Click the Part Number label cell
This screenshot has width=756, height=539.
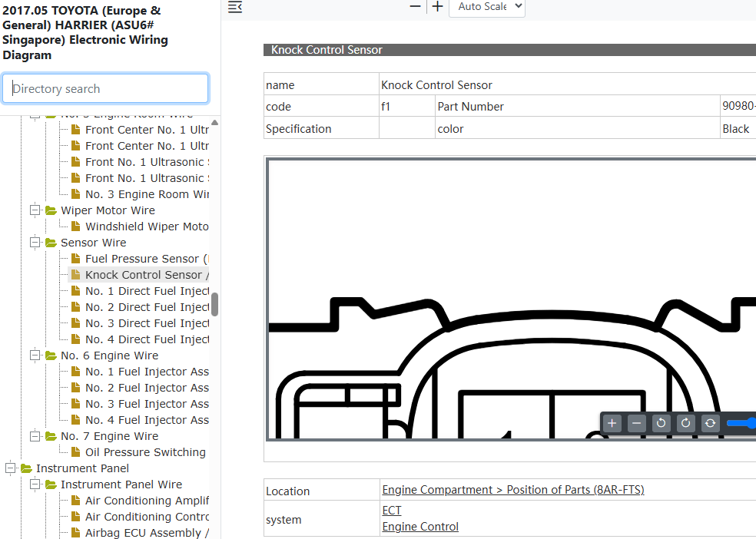pyautogui.click(x=578, y=107)
